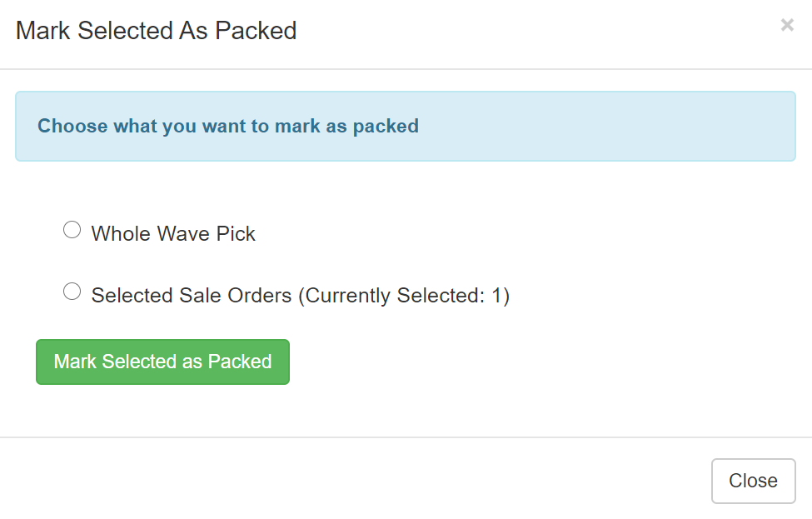This screenshot has height=519, width=812.
Task: Pick the wave-level packing option
Action: tap(72, 229)
